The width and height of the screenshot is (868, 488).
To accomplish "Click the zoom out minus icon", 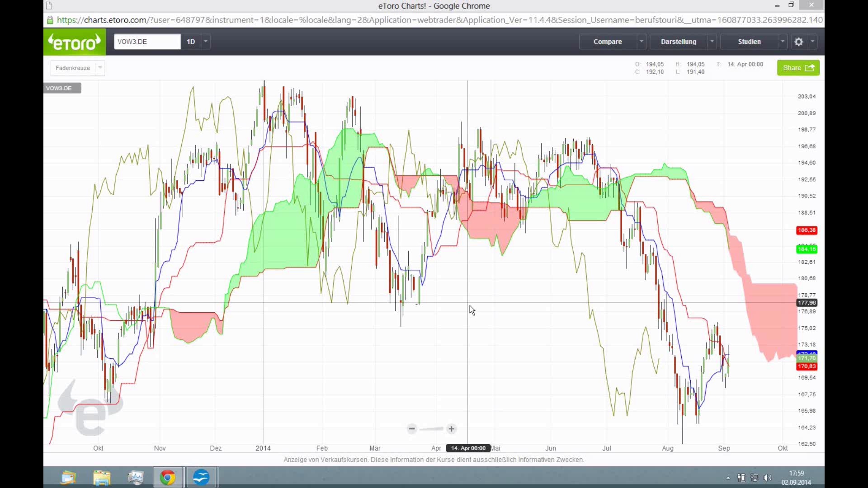I will pyautogui.click(x=412, y=428).
